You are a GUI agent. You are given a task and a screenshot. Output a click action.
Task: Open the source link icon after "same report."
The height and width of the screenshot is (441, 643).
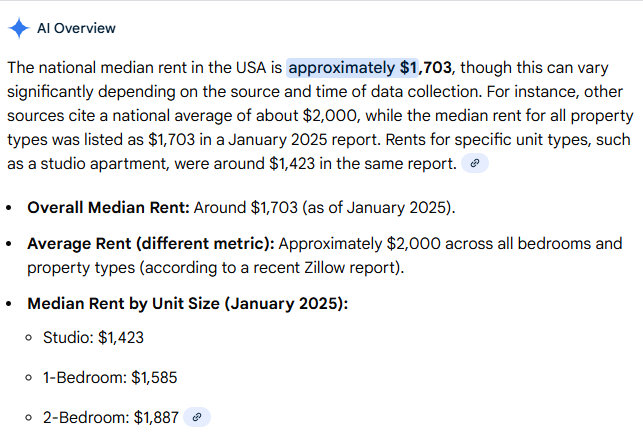[475, 162]
